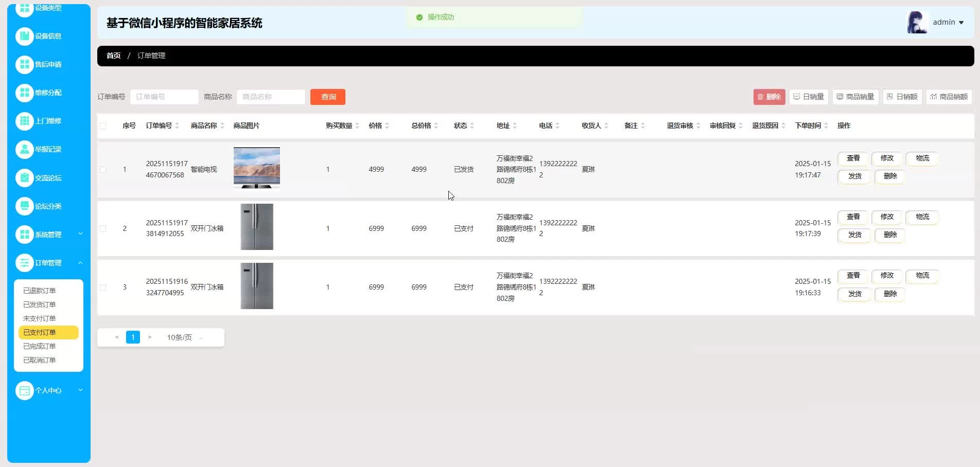The height and width of the screenshot is (467, 980).
Task: Click the 价格 column sort arrows
Action: coord(387,125)
